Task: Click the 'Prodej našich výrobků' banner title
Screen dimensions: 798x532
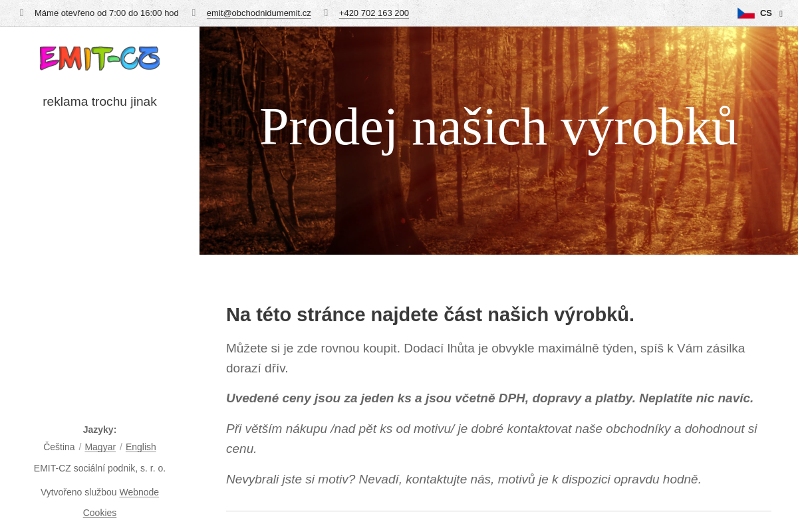Action: (x=499, y=126)
